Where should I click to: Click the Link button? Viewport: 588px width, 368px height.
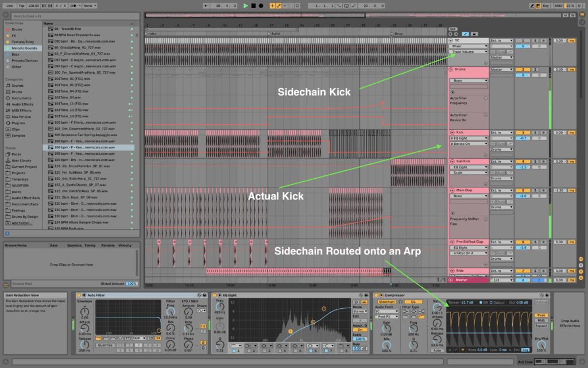pos(10,6)
